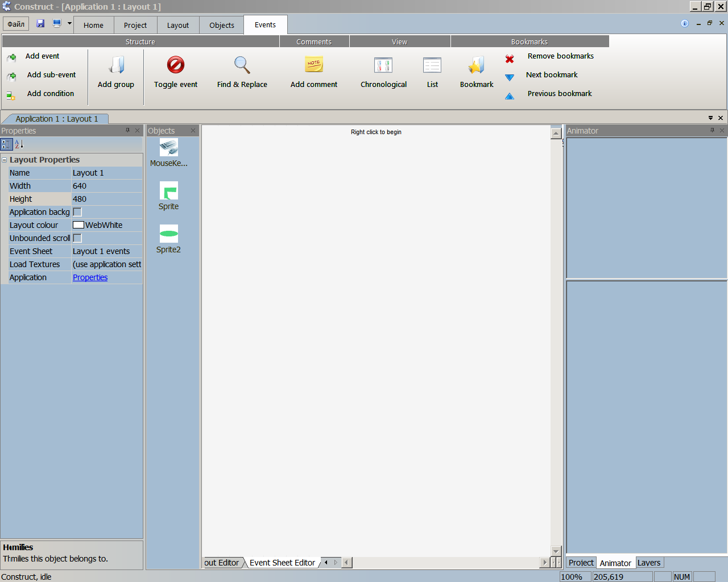728x582 pixels.
Task: Open the Layers panel tab
Action: (x=649, y=563)
